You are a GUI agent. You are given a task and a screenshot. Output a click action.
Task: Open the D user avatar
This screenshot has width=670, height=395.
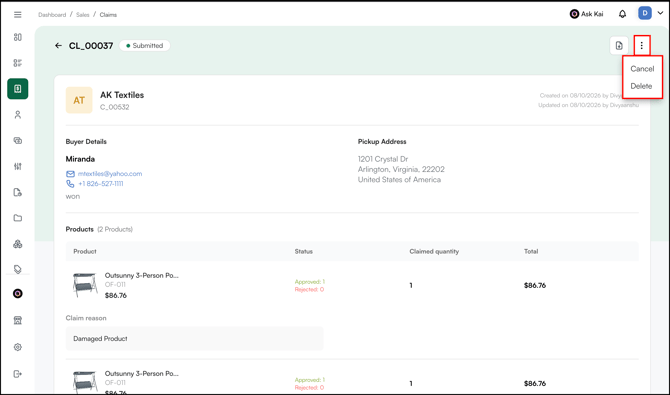click(645, 13)
